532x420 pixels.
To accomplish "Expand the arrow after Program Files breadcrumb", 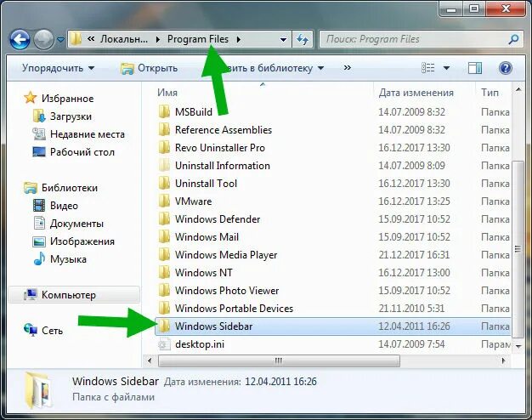I will pos(239,39).
